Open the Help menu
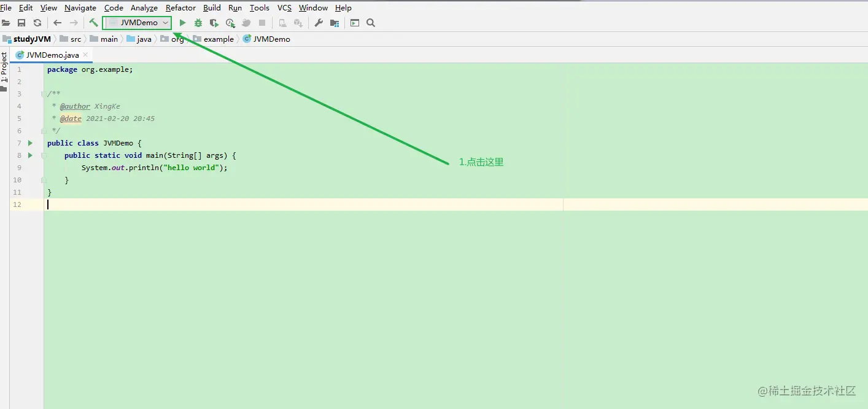 click(x=343, y=8)
